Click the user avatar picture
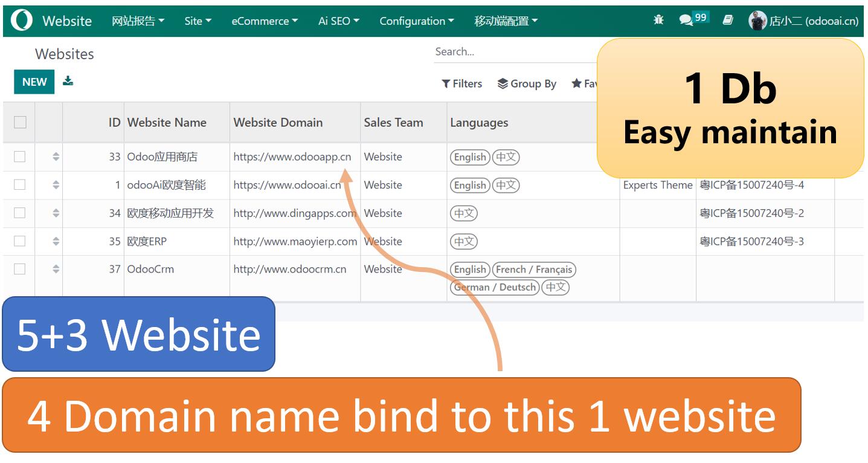The height and width of the screenshot is (463, 868). tap(757, 21)
